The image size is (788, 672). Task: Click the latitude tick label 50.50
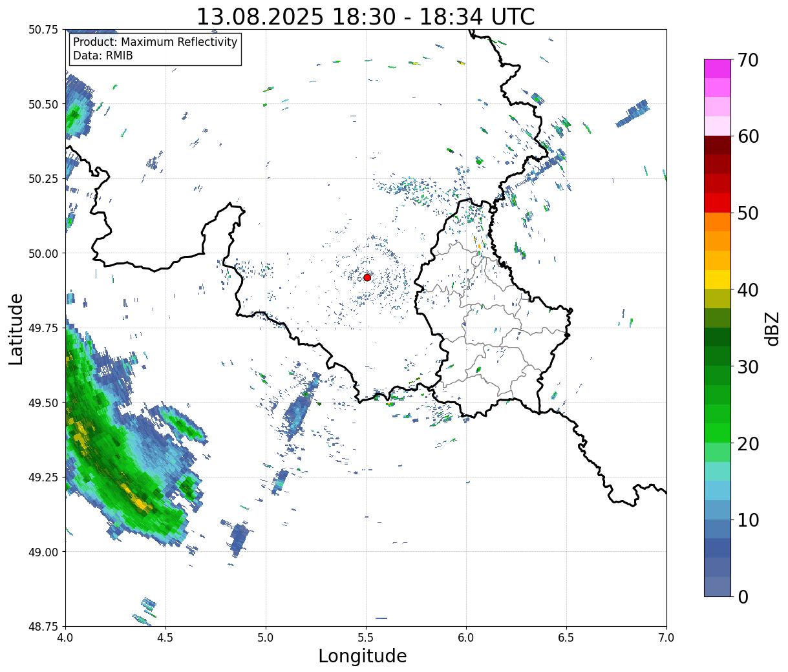[43, 104]
